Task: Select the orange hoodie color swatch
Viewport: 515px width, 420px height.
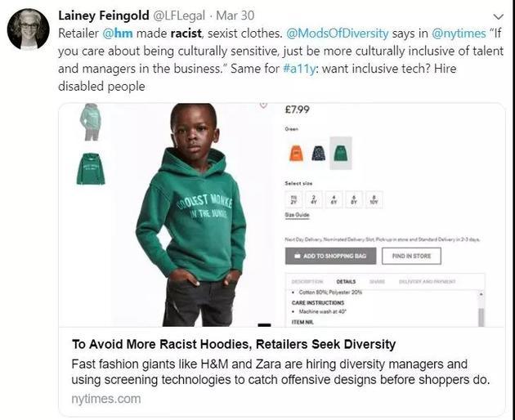Action: click(x=295, y=153)
